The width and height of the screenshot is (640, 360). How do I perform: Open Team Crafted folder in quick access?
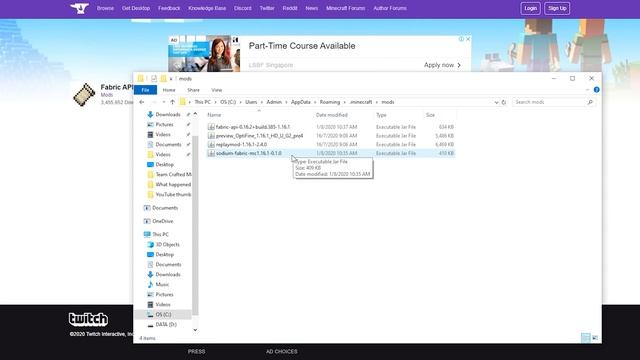[x=169, y=174]
